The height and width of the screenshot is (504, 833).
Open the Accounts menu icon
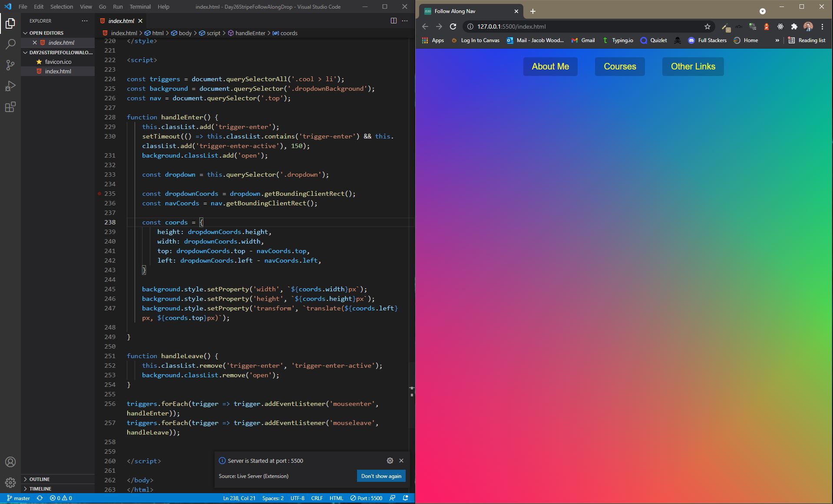click(10, 462)
